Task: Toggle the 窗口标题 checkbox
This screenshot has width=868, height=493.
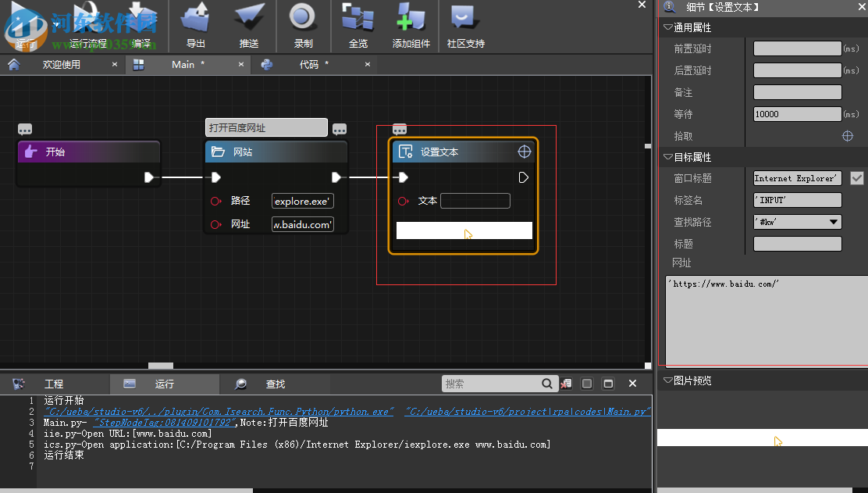Action: pos(857,178)
